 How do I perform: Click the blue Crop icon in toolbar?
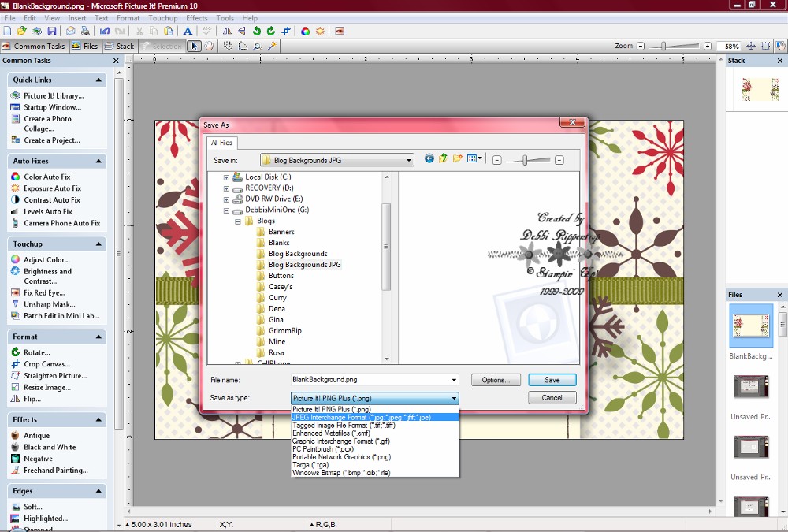coord(286,32)
